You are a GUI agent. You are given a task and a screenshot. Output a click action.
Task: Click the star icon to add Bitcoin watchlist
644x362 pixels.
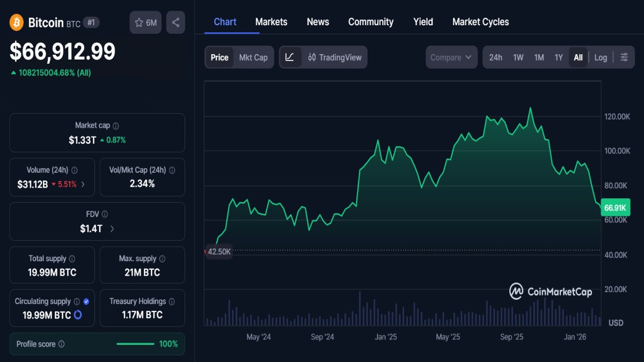point(138,22)
